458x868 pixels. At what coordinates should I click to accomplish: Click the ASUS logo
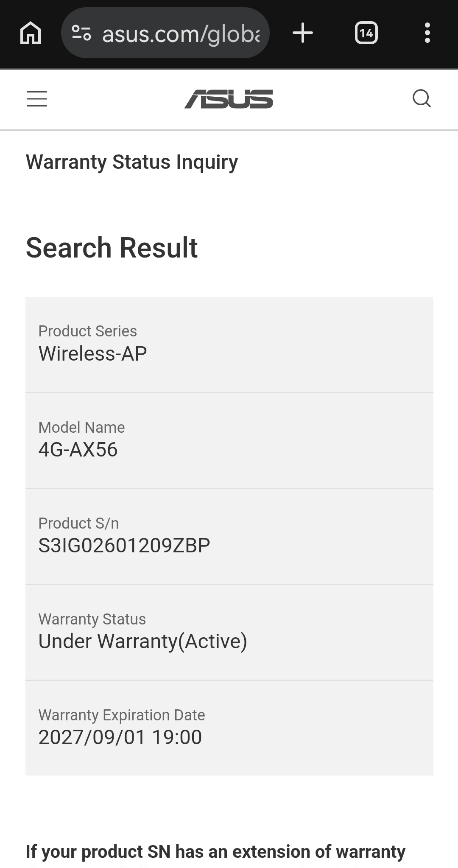coord(229,99)
